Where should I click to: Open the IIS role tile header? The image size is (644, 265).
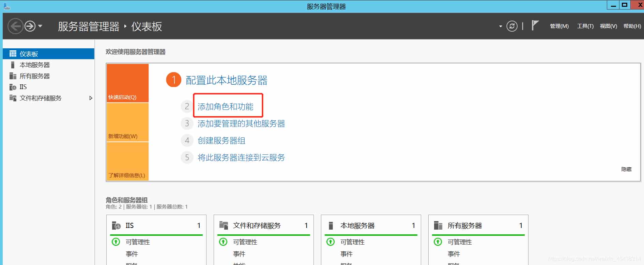[x=156, y=226]
